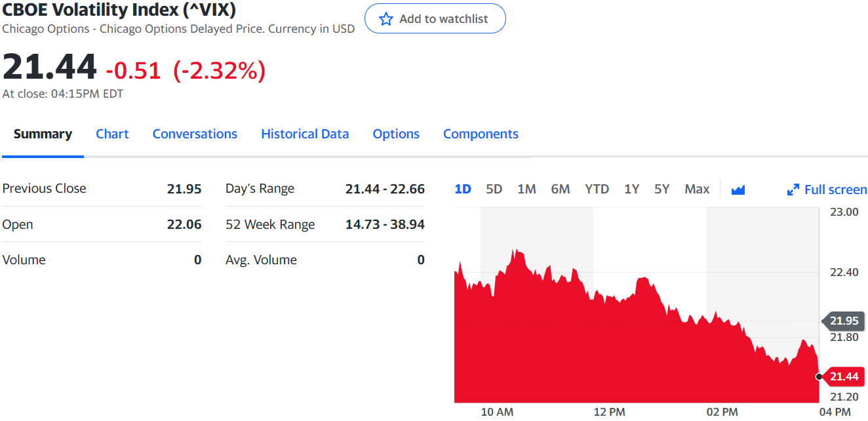Open the Full screen chart link
868x421 pixels.
click(x=835, y=190)
